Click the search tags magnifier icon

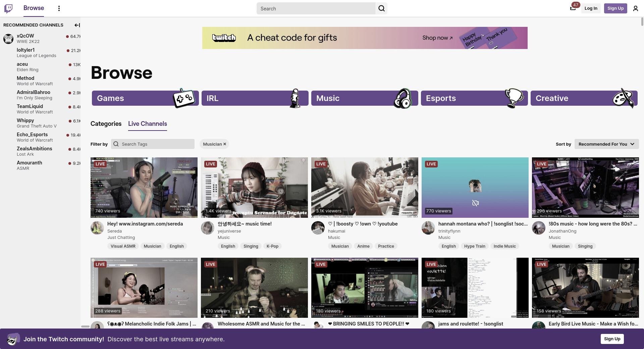click(116, 144)
